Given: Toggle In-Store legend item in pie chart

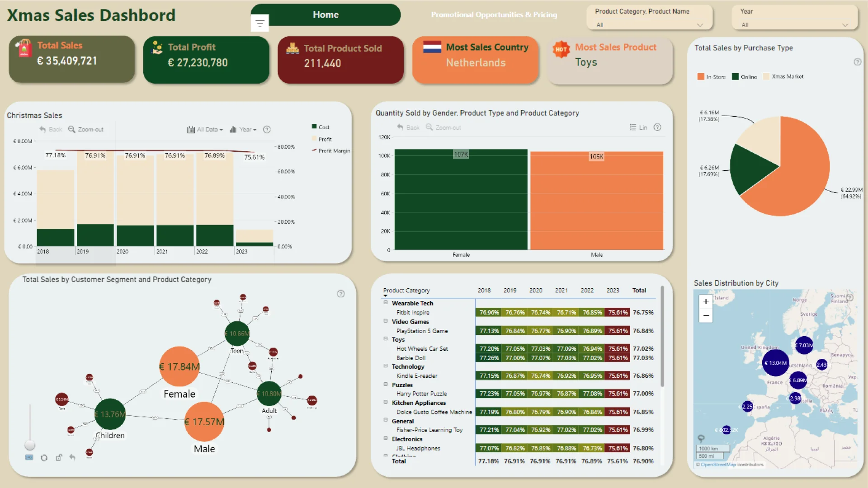Looking at the screenshot, I should click(711, 77).
